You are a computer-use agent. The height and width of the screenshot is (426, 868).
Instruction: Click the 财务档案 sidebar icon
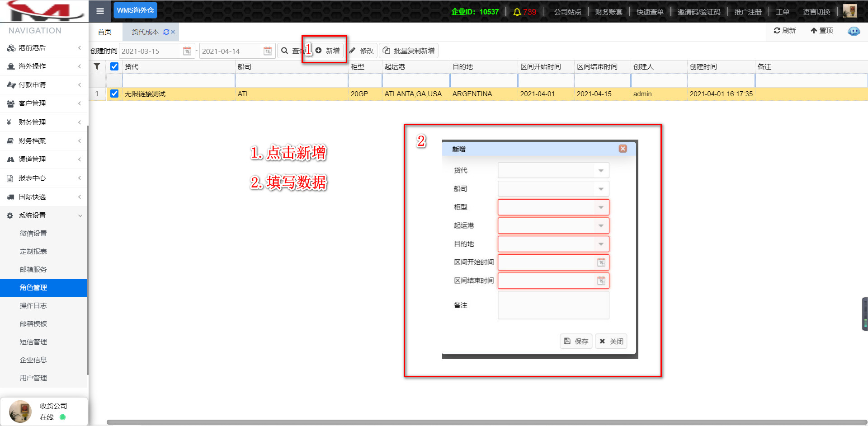click(10, 141)
